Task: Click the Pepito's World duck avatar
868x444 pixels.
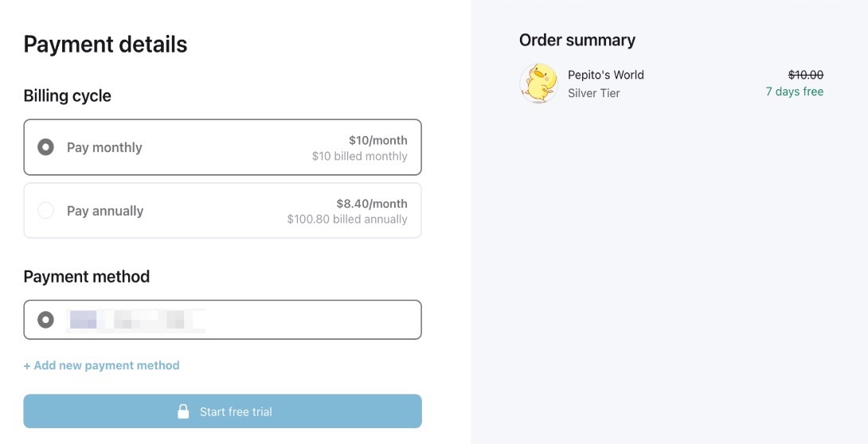Action: point(538,84)
